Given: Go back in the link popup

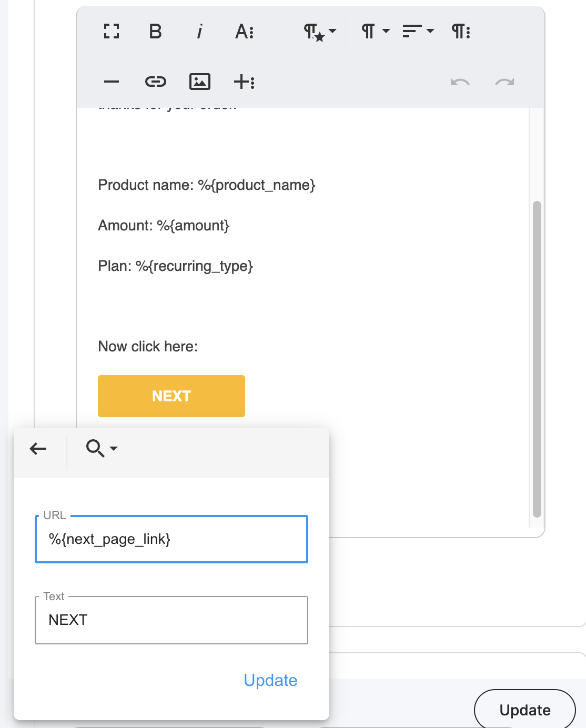Looking at the screenshot, I should click(x=38, y=449).
